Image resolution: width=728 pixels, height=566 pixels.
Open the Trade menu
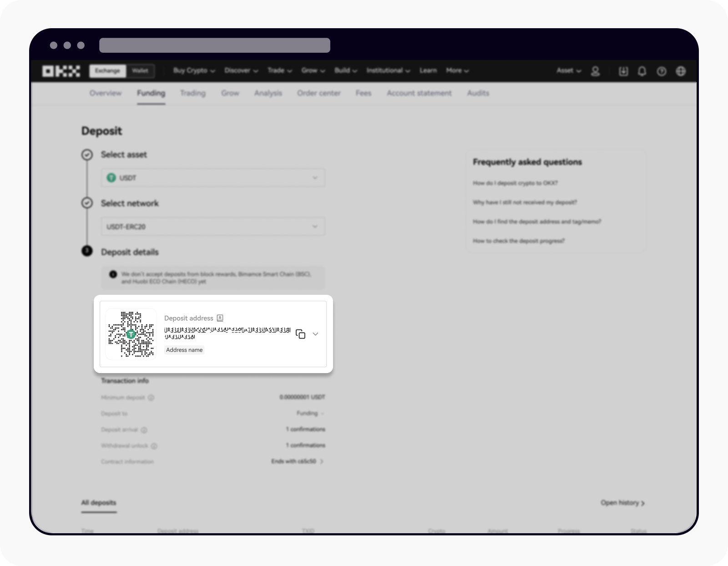tap(280, 71)
